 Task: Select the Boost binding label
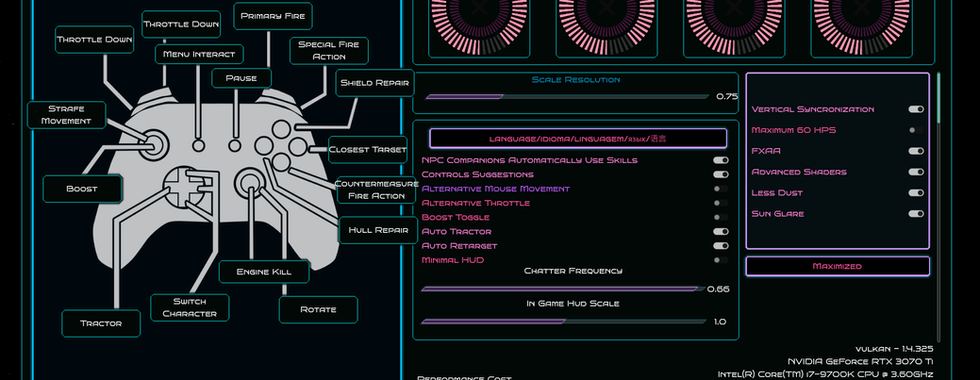pos(82,189)
